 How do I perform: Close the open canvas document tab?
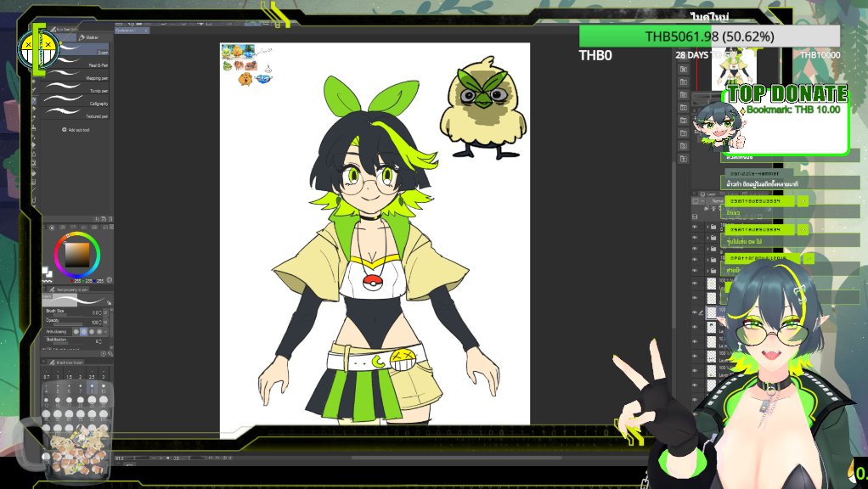(146, 31)
